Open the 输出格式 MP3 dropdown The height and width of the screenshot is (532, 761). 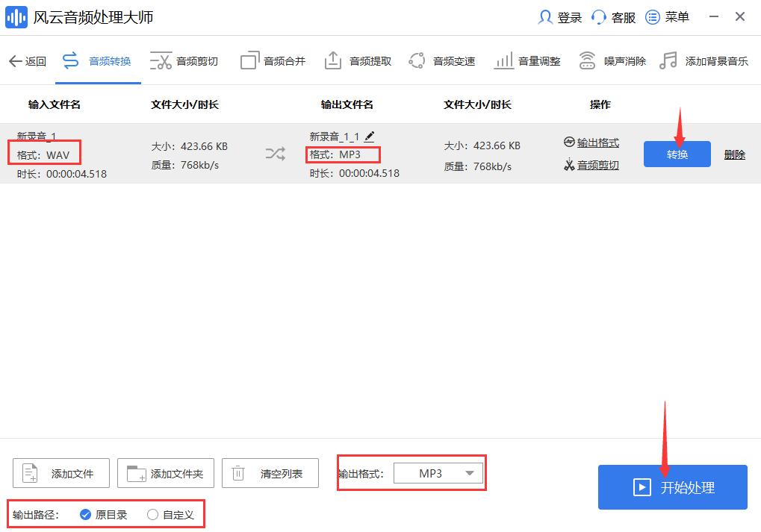(x=438, y=472)
